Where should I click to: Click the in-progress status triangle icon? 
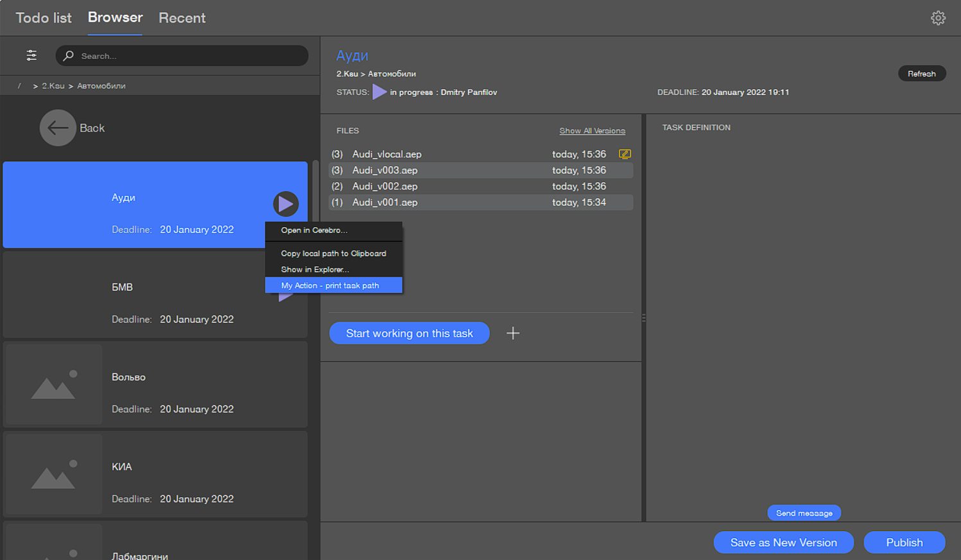click(x=379, y=92)
